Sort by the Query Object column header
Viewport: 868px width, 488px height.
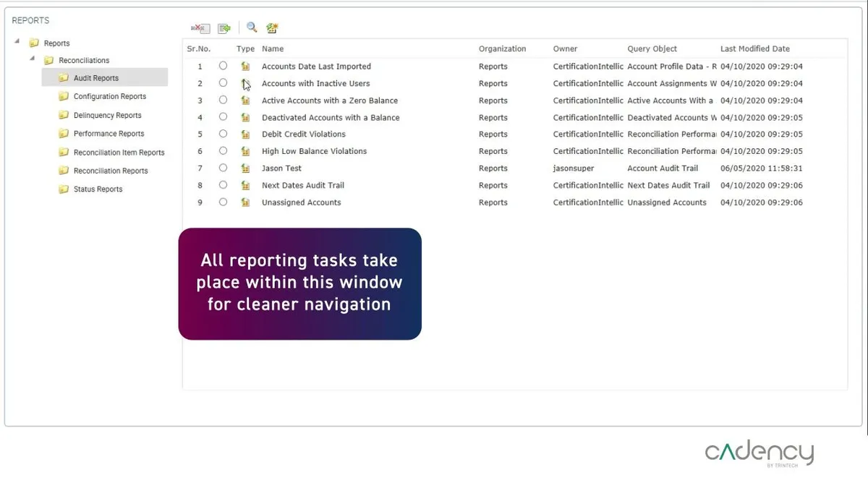pyautogui.click(x=652, y=49)
